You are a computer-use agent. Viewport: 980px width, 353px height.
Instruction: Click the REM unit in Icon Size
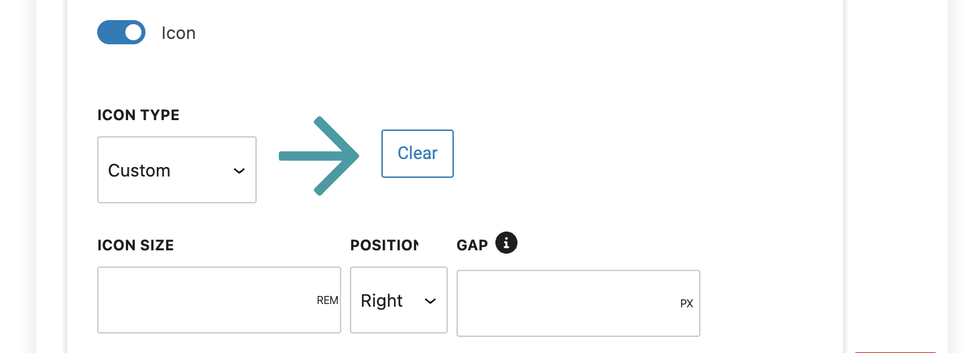point(327,301)
